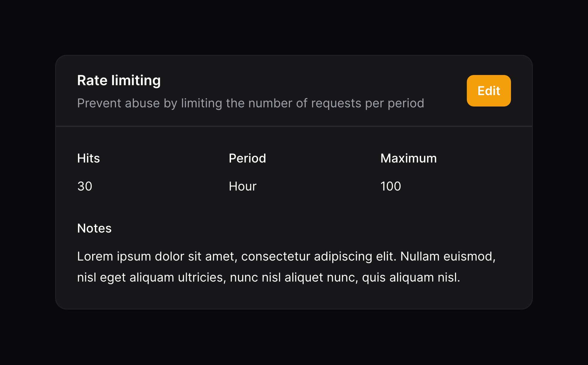Click the orange Edit button

pos(489,91)
